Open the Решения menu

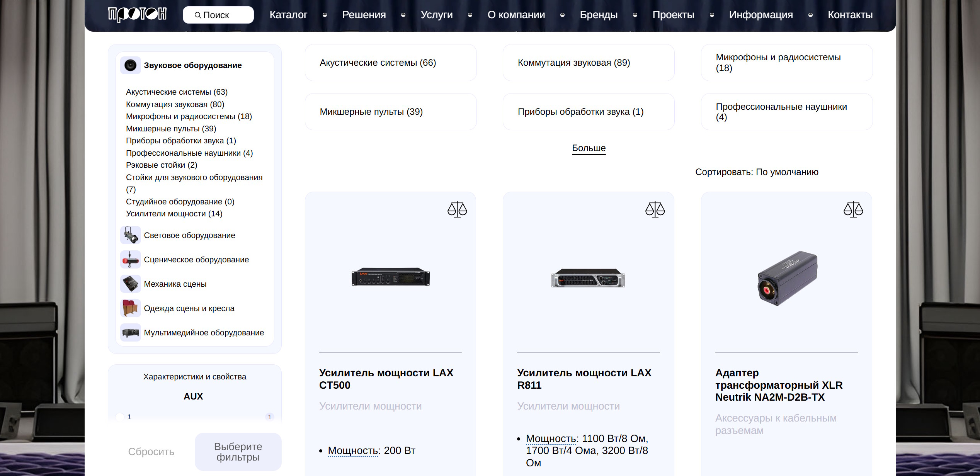click(x=364, y=15)
